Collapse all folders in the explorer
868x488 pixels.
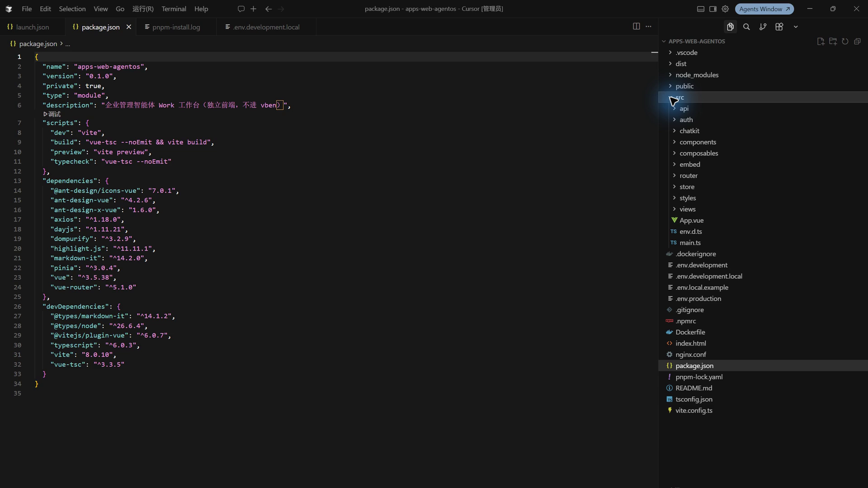coord(857,42)
